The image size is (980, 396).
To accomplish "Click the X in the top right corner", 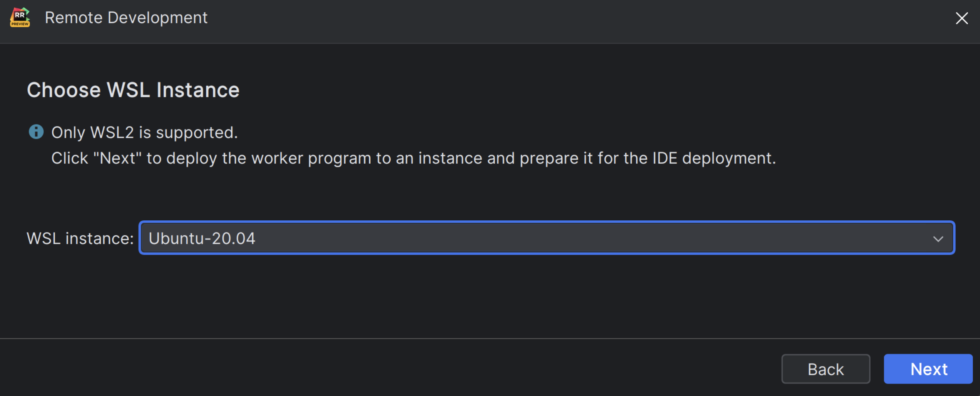I will point(962,18).
